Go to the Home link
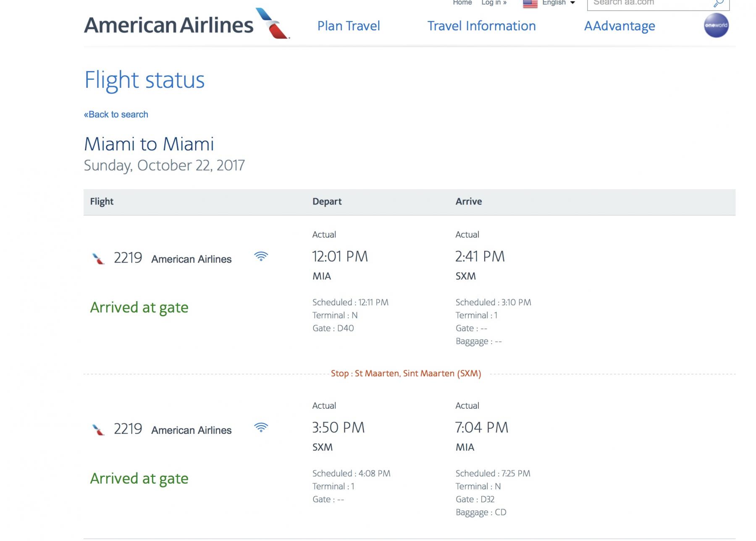 coord(462,3)
